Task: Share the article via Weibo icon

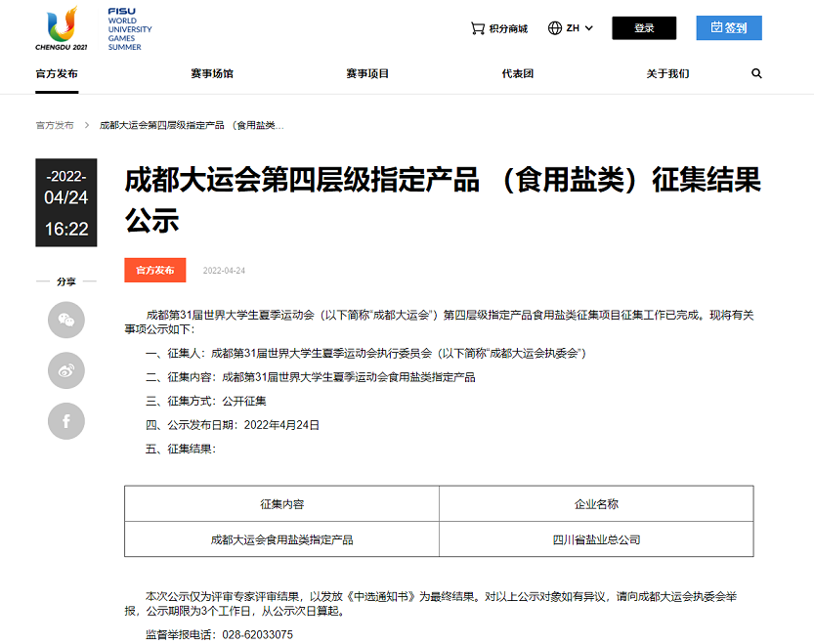Action: click(66, 370)
